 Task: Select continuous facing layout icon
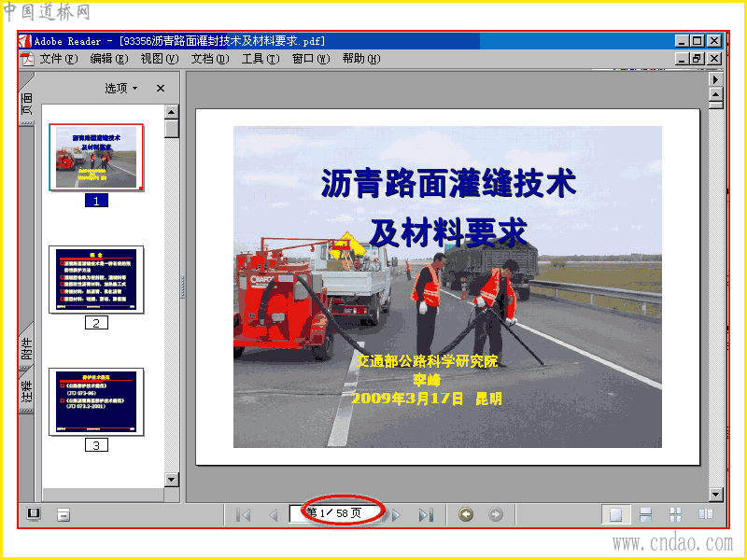(675, 514)
